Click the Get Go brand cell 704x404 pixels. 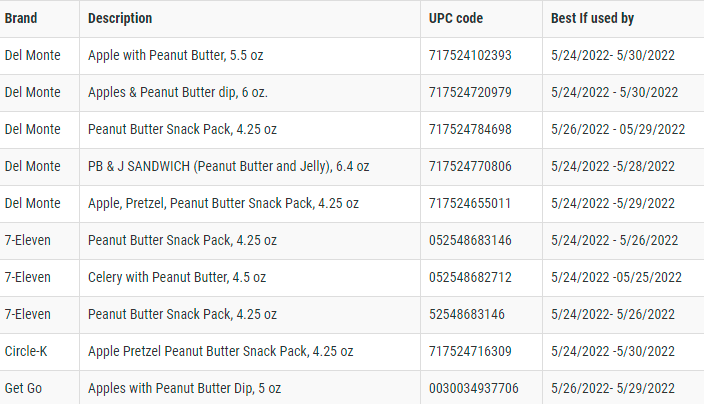[x=23, y=388]
